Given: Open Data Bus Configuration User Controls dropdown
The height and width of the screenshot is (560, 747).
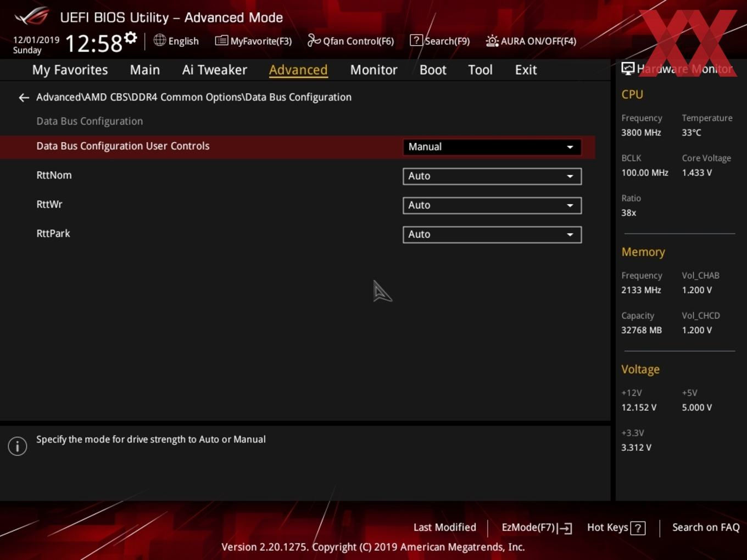Looking at the screenshot, I should tap(492, 147).
